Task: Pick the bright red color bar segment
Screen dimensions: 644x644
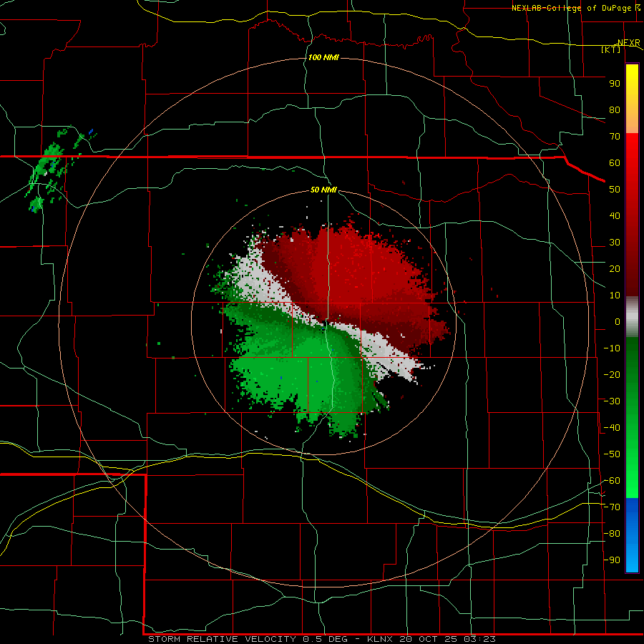Action: [x=632, y=165]
